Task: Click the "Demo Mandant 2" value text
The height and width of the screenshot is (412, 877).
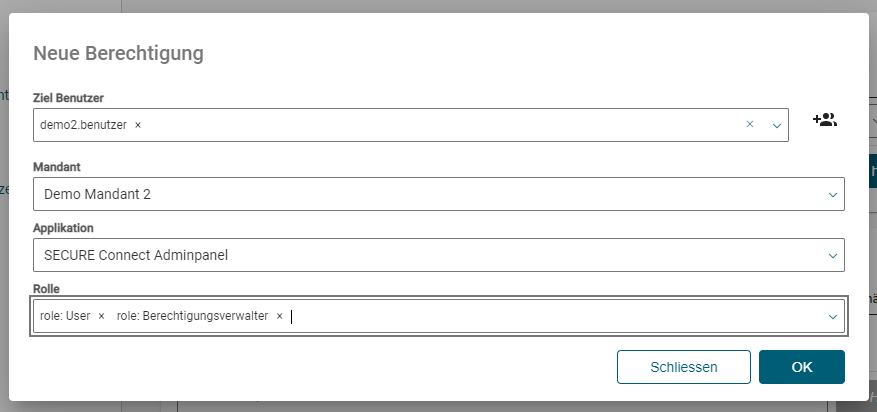Action: pyautogui.click(x=97, y=194)
